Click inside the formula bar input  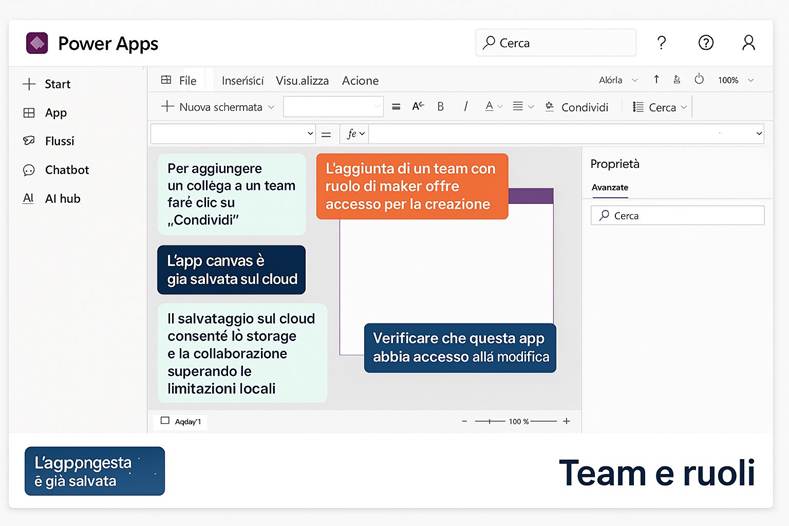pyautogui.click(x=561, y=134)
